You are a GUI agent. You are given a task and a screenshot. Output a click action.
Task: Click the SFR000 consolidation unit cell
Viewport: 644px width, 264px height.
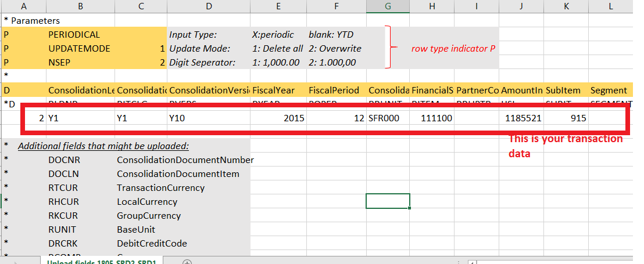pos(387,118)
